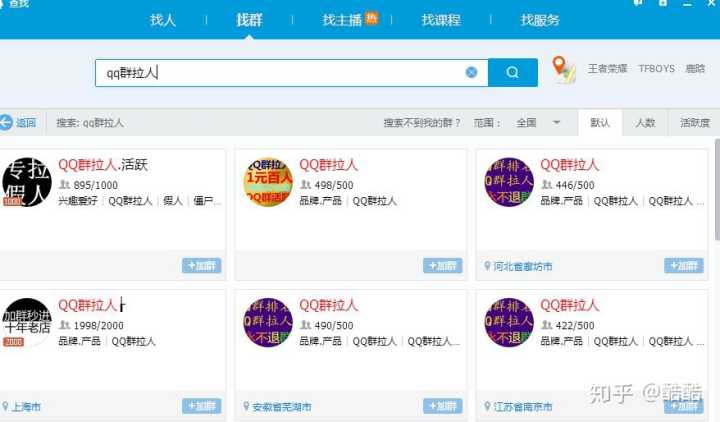
Task: Open the 加群秒进十年老店 group avatar
Action: (x=27, y=322)
